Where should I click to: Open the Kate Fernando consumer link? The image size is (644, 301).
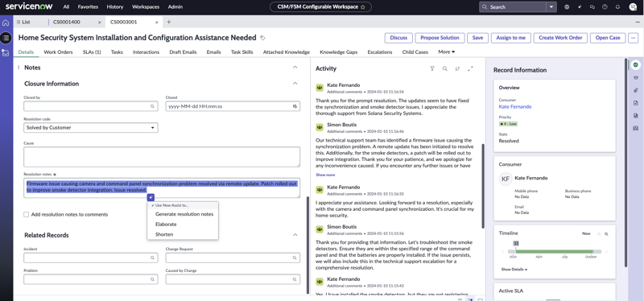coord(515,107)
